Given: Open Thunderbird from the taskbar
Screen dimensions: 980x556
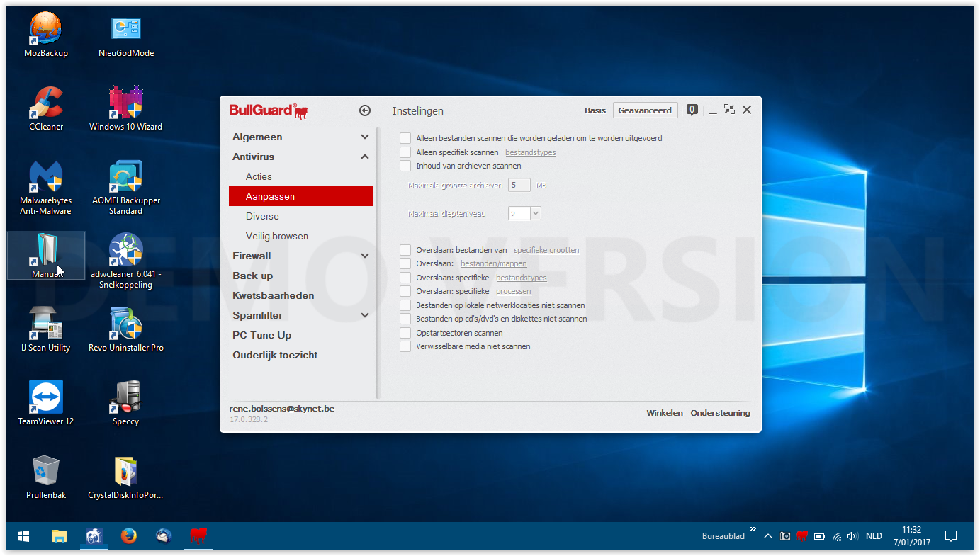Looking at the screenshot, I should point(163,536).
